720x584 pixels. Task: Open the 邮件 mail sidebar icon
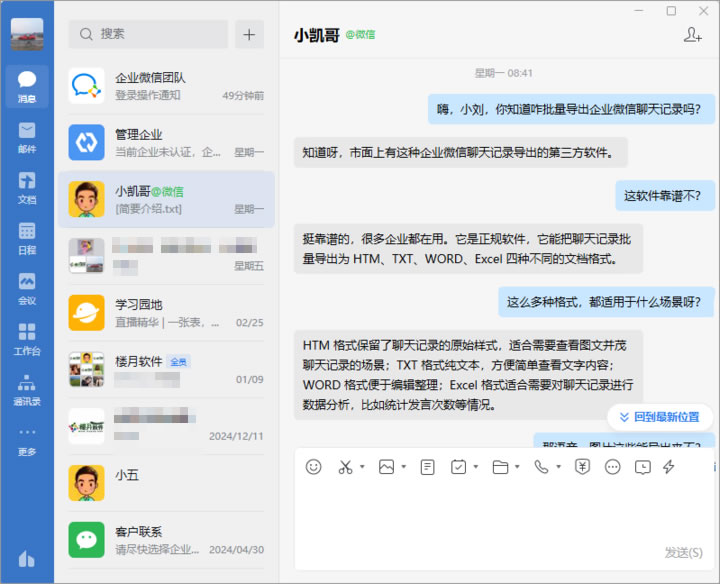coord(27,136)
